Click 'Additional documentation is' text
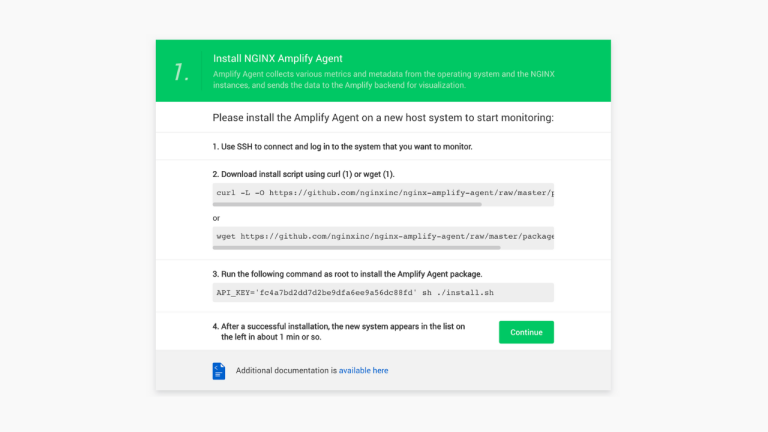 pos(286,371)
